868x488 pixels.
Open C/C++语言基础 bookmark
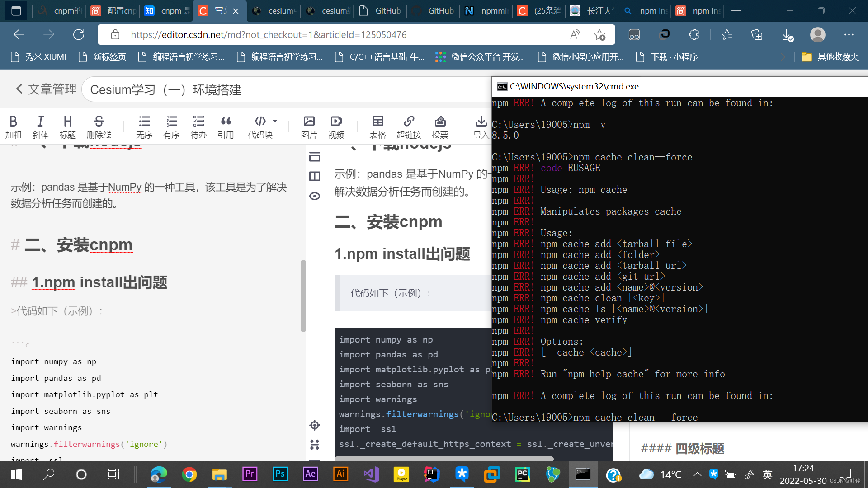point(380,57)
